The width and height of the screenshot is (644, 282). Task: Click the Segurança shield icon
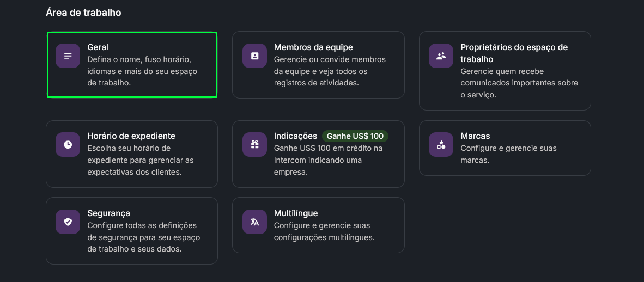click(x=68, y=222)
